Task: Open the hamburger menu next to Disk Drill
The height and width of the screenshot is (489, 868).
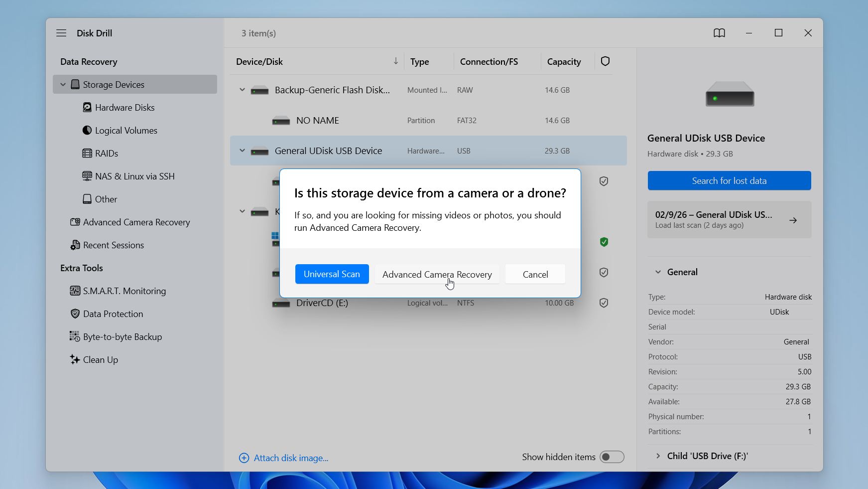Action: [61, 33]
